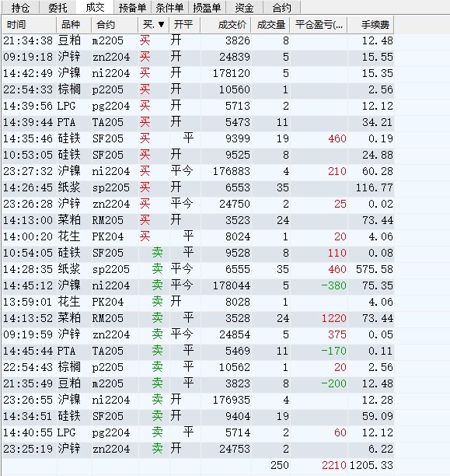Sort by 成交价 column header
Image resolution: width=450 pixels, height=476 pixels.
pos(225,25)
